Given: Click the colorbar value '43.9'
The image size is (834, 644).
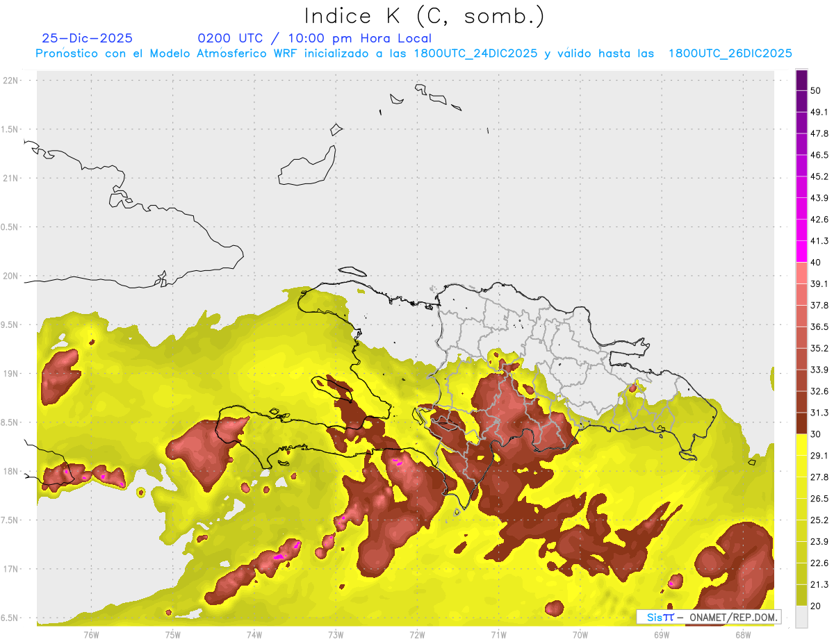Looking at the screenshot, I should point(819,198).
